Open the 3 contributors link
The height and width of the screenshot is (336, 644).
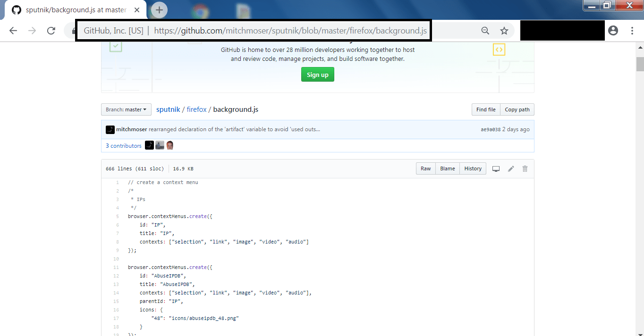point(123,145)
